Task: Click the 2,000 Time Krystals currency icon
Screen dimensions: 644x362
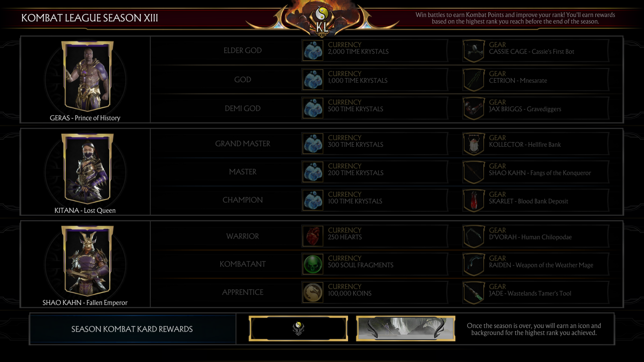Action: tap(313, 51)
